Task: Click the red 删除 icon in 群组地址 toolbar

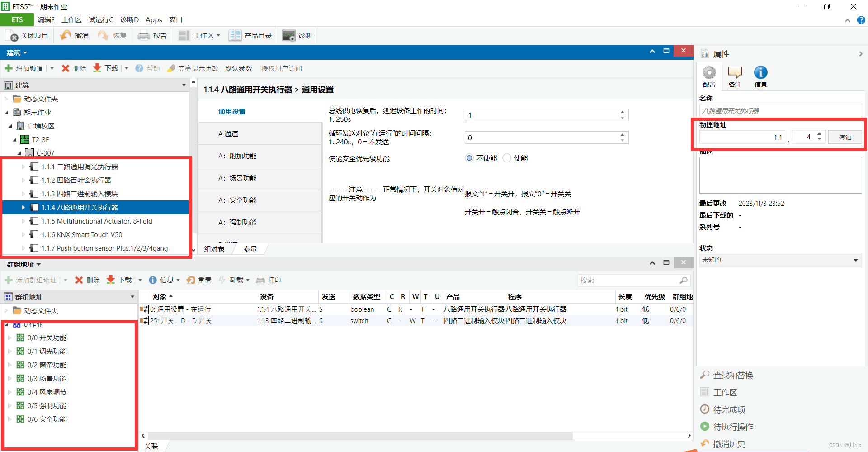Action: pos(79,280)
